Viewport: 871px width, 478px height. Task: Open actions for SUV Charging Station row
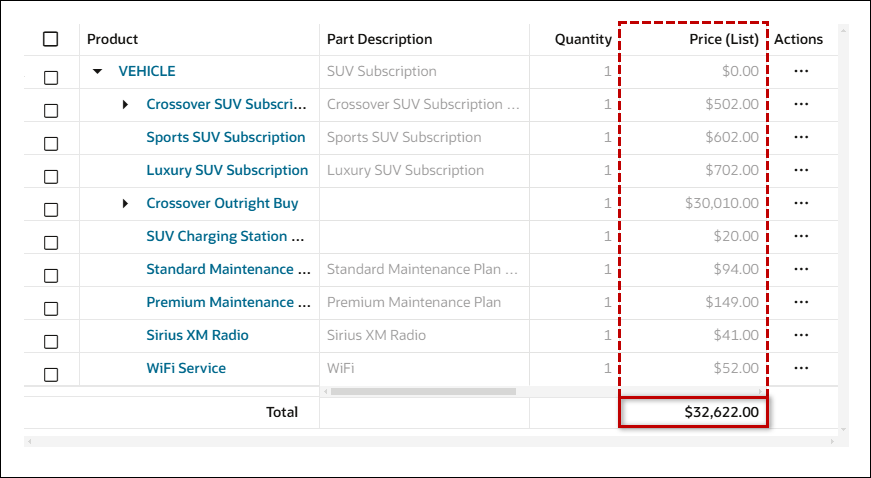tap(800, 236)
